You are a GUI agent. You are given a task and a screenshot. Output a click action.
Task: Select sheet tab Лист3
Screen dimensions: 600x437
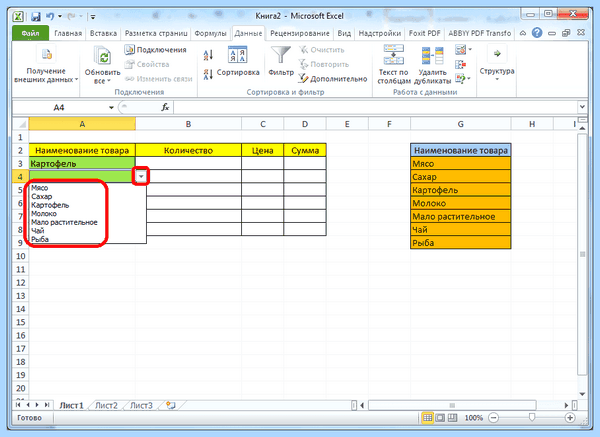pos(141,405)
